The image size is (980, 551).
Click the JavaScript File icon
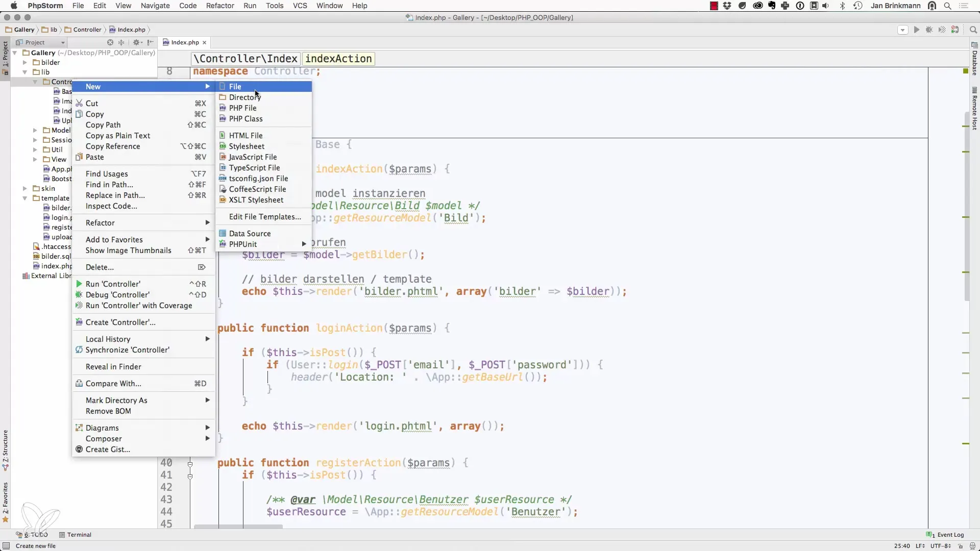tap(223, 157)
